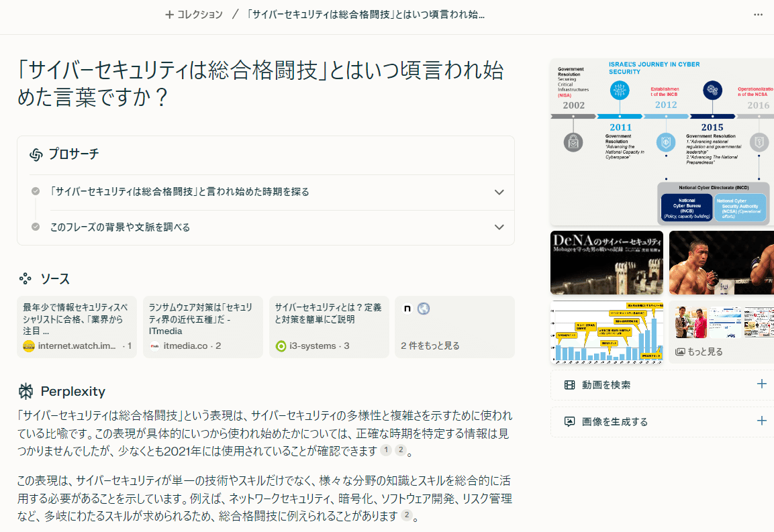Click the ソース heading text
774x532 pixels.
pos(55,279)
